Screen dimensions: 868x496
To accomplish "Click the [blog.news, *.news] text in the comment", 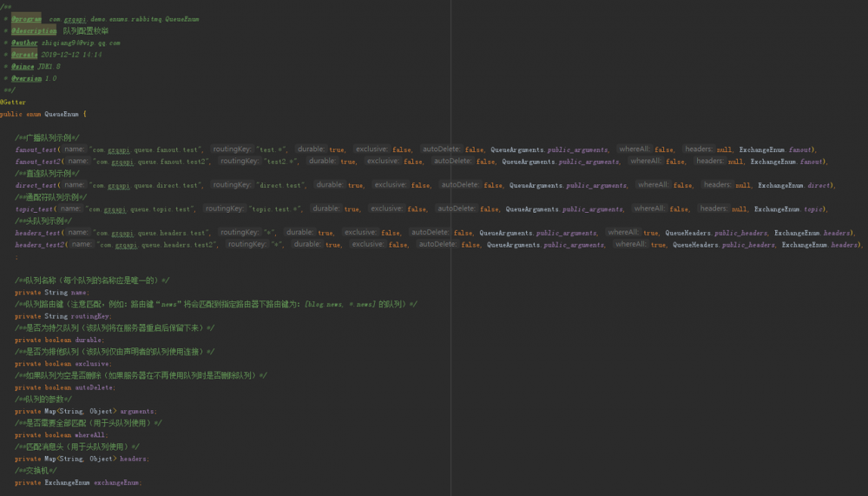I will [340, 304].
